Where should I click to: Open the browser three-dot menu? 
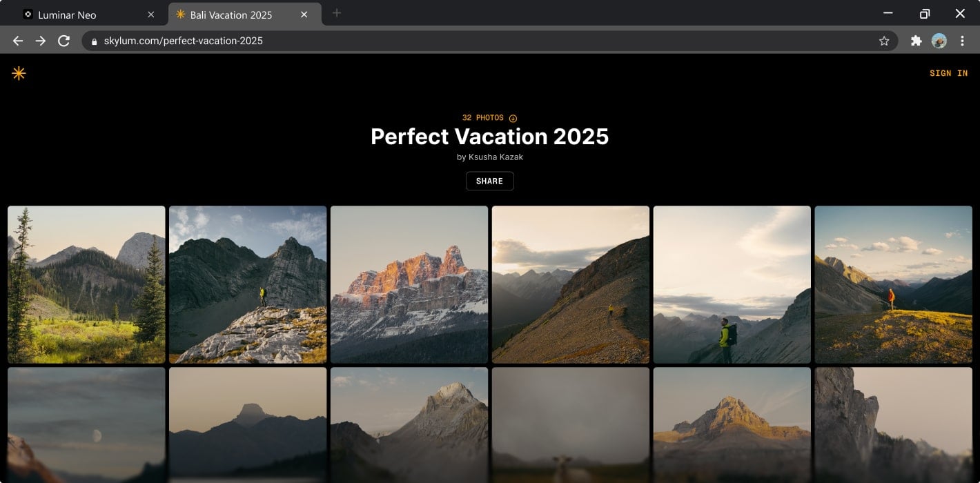pos(962,41)
